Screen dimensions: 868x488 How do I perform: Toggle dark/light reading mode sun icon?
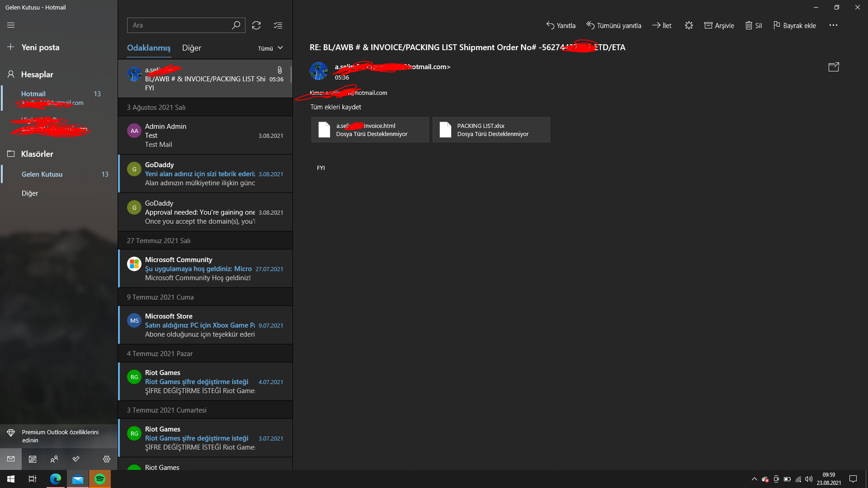pyautogui.click(x=689, y=25)
